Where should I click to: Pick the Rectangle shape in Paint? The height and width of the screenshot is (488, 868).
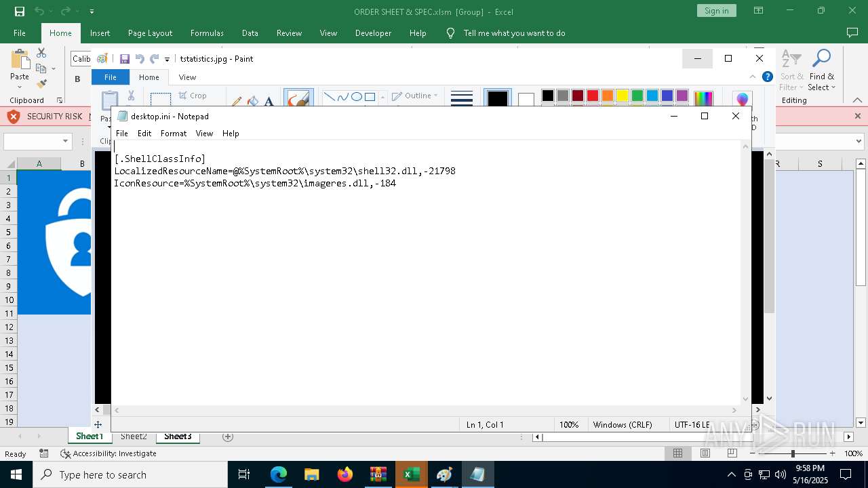pyautogui.click(x=370, y=97)
